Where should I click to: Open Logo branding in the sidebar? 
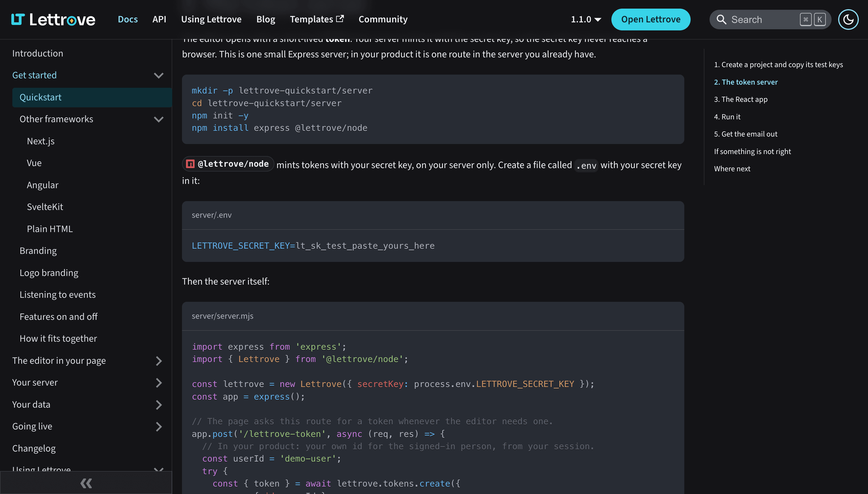tap(49, 273)
